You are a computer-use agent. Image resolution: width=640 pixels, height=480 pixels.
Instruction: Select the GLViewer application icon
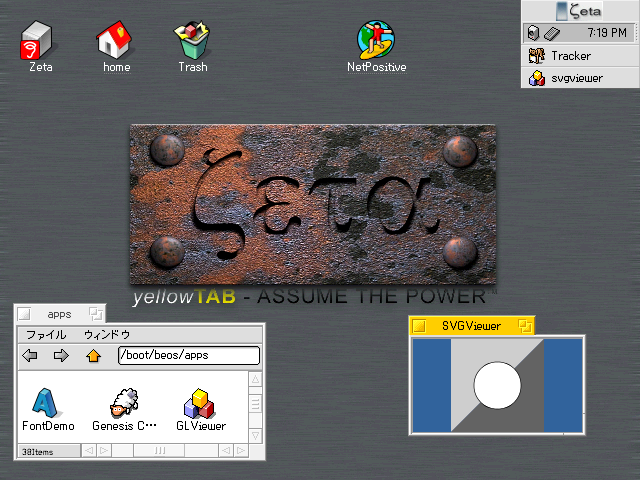click(x=200, y=403)
